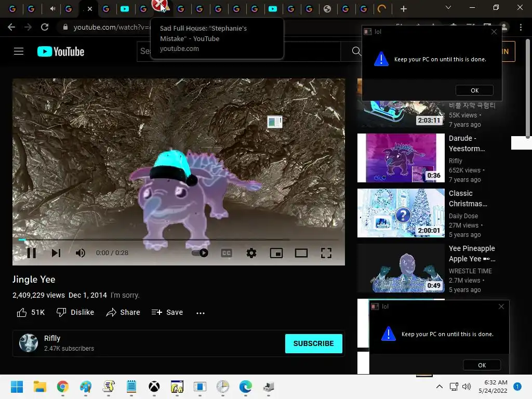Click the video progress bar
Image resolution: width=532 pixels, height=399 pixels.
coord(179,240)
